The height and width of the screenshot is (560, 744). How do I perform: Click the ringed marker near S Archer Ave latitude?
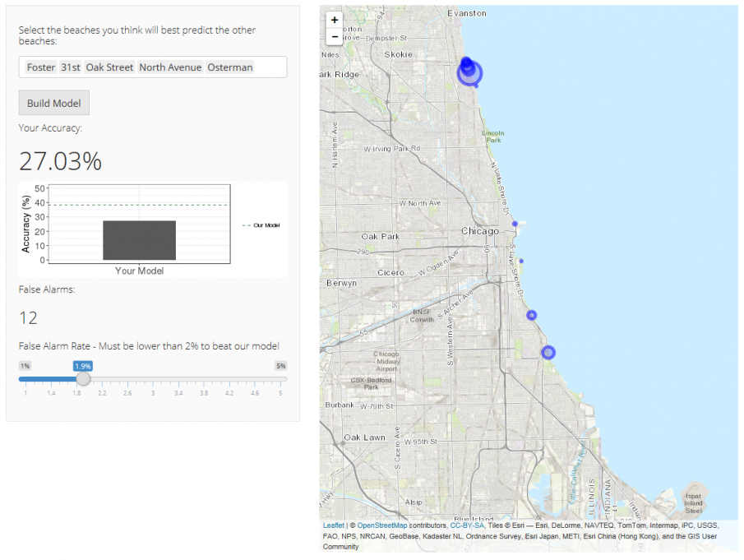point(531,315)
